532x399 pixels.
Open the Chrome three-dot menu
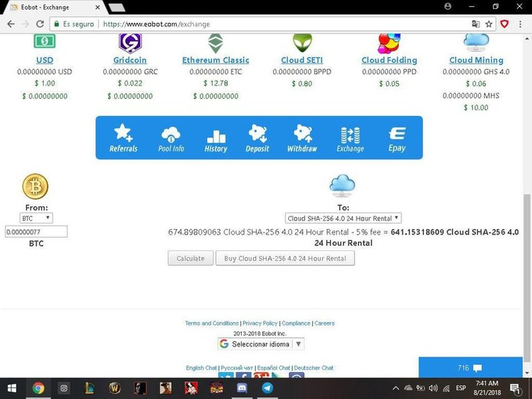click(x=520, y=24)
